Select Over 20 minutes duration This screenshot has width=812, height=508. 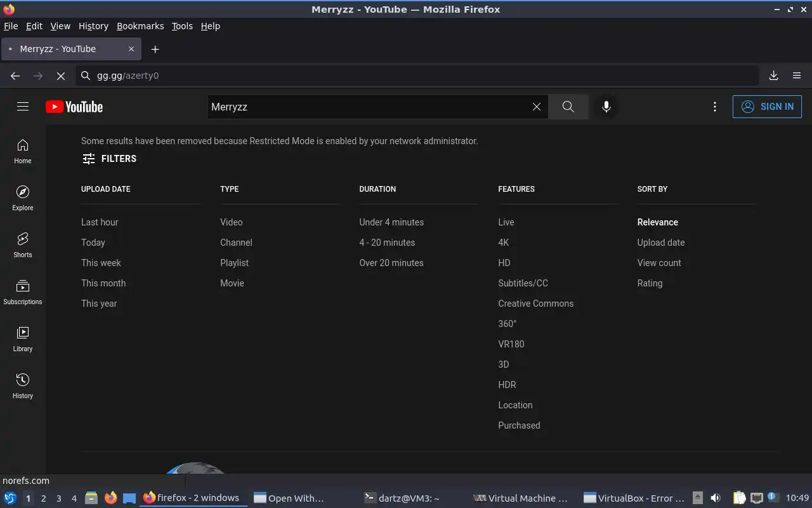[391, 263]
